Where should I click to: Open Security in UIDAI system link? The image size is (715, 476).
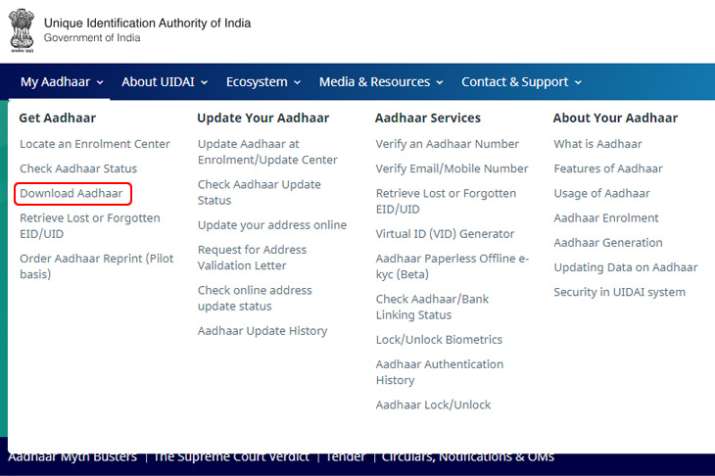[x=620, y=292]
